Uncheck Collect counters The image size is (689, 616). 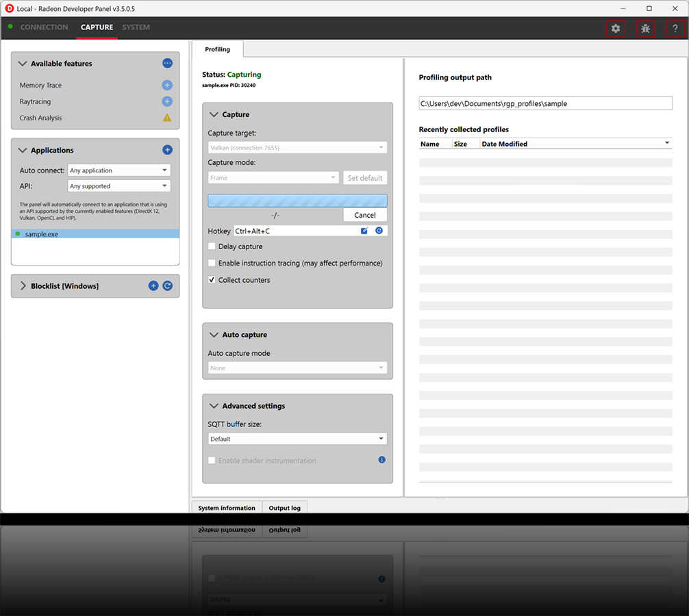click(x=212, y=280)
